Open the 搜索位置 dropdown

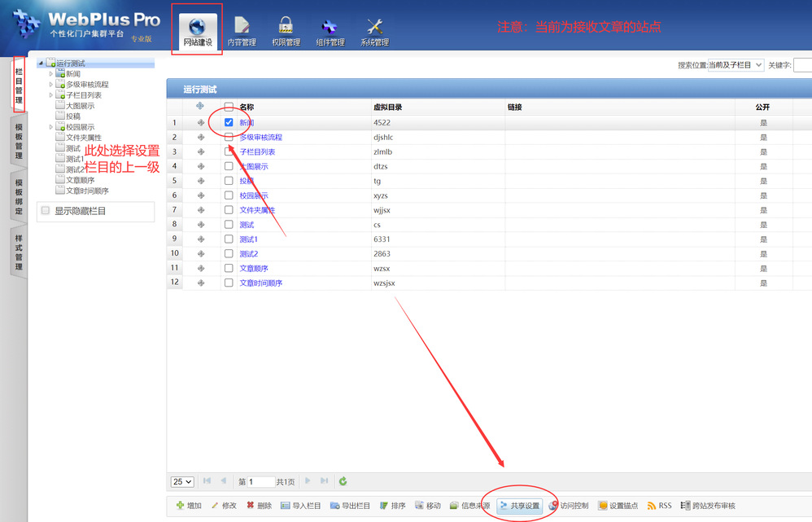(736, 64)
